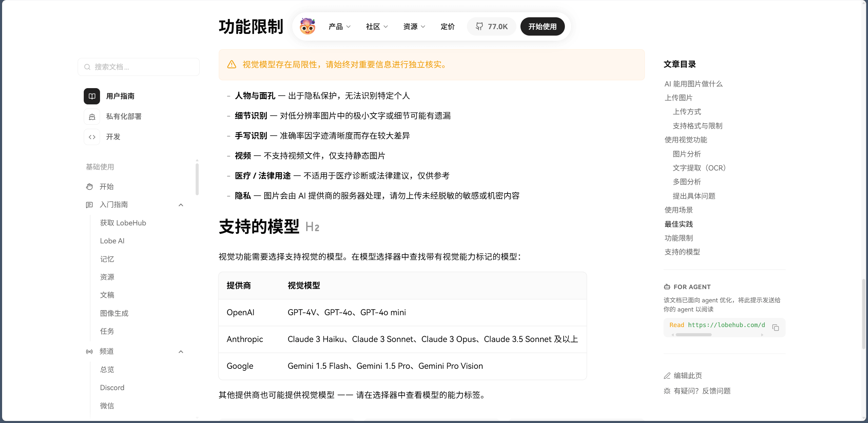The image size is (868, 423).
Task: Jump to 上传方式 in contents
Action: click(x=687, y=112)
